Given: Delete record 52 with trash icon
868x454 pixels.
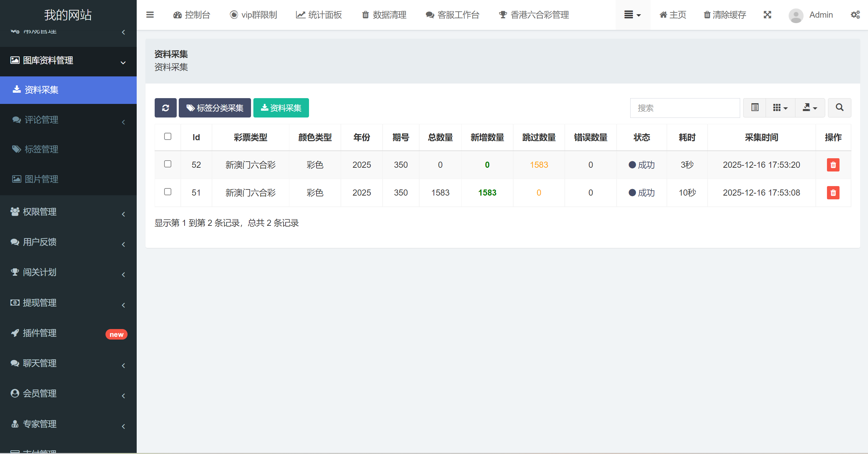Looking at the screenshot, I should click(x=833, y=165).
